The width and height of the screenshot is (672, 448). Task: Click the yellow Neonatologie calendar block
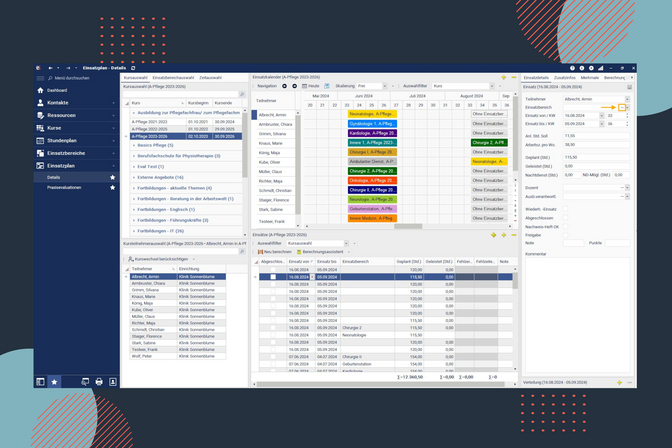coord(367,115)
